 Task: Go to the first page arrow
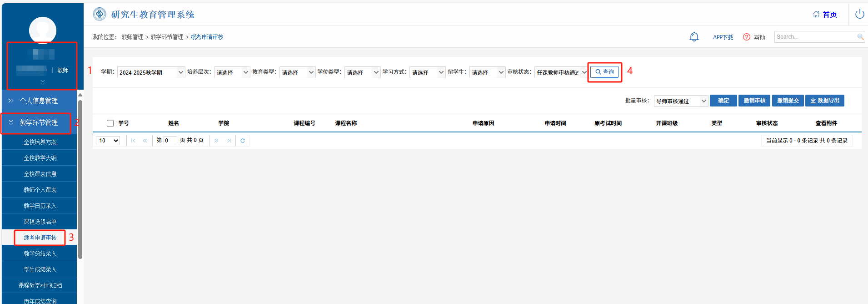[x=133, y=141]
